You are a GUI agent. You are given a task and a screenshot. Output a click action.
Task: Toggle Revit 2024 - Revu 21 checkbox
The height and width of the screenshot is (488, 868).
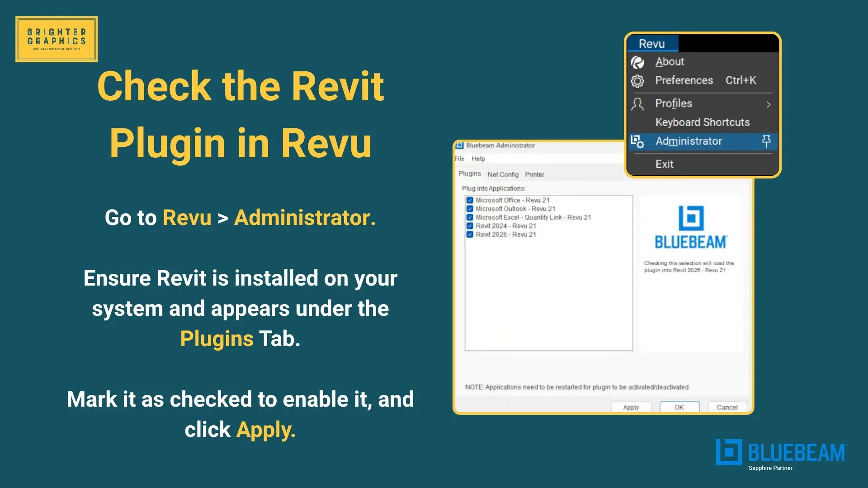pyautogui.click(x=470, y=226)
